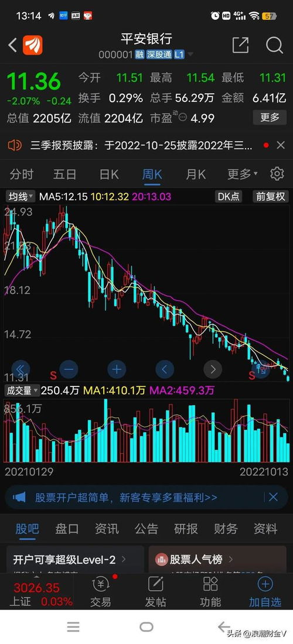Open 发帖 compose in bottom bar
The width and height of the screenshot is (293, 644).
pyautogui.click(x=156, y=591)
